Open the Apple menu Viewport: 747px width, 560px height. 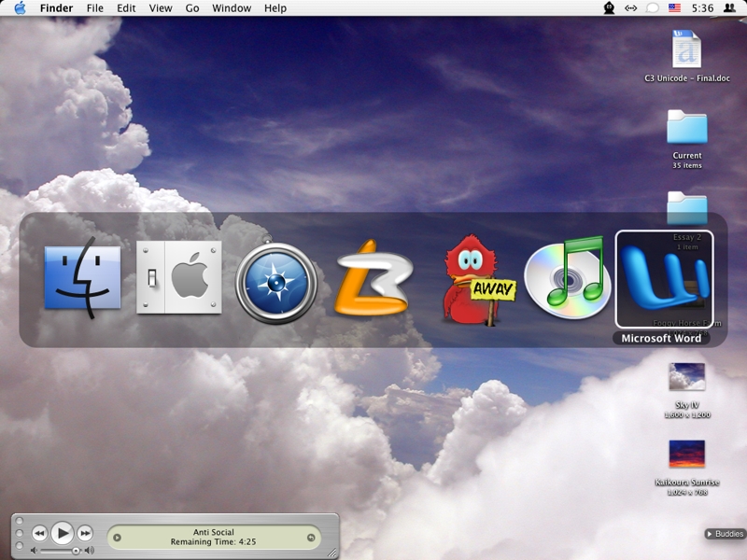20,8
